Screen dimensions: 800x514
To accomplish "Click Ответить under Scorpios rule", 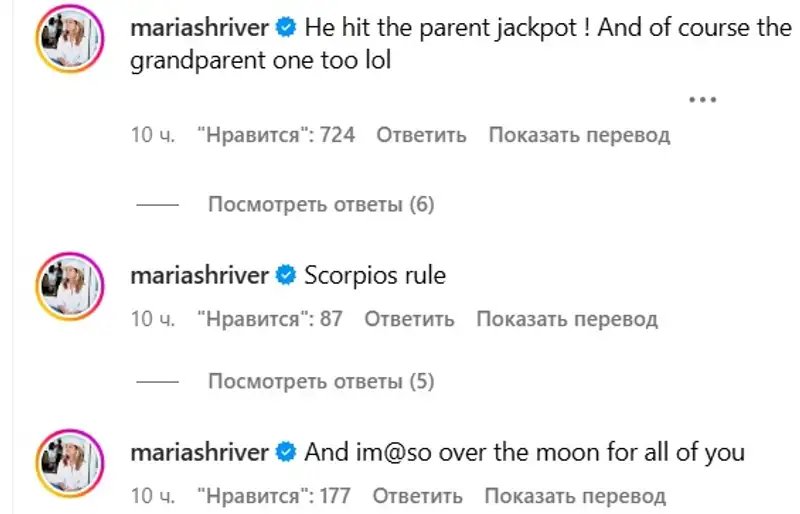I will coord(409,319).
